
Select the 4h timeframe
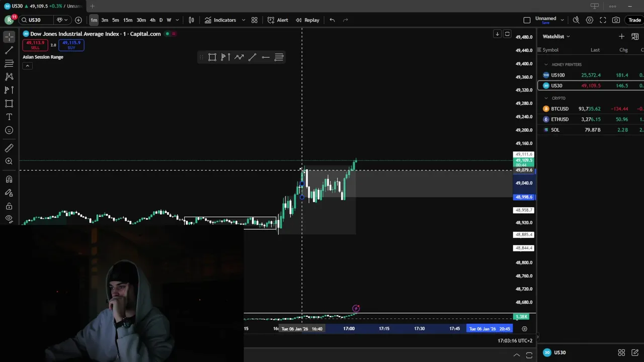[x=152, y=20]
